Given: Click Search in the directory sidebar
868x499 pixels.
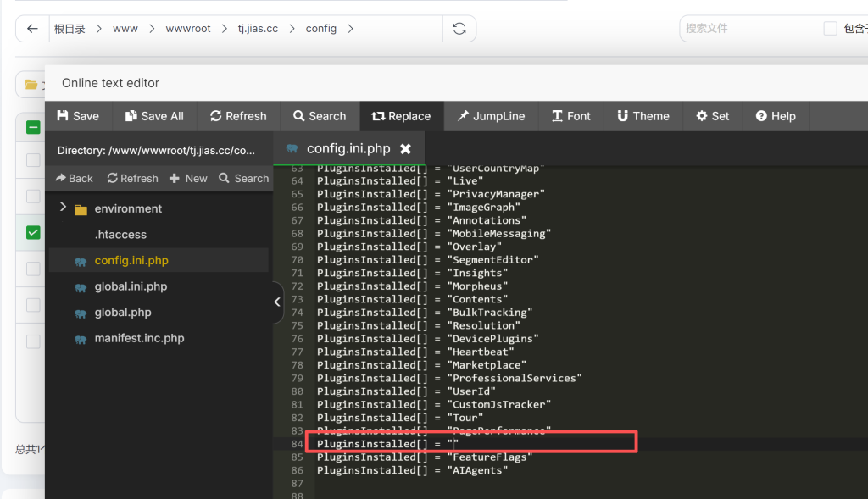Looking at the screenshot, I should [244, 178].
